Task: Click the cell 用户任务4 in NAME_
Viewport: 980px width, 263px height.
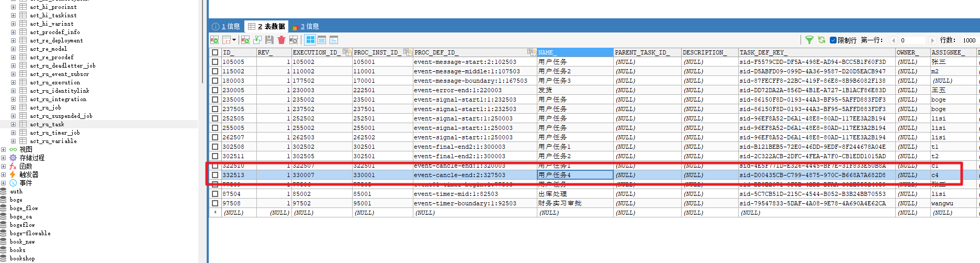Action: [575, 175]
